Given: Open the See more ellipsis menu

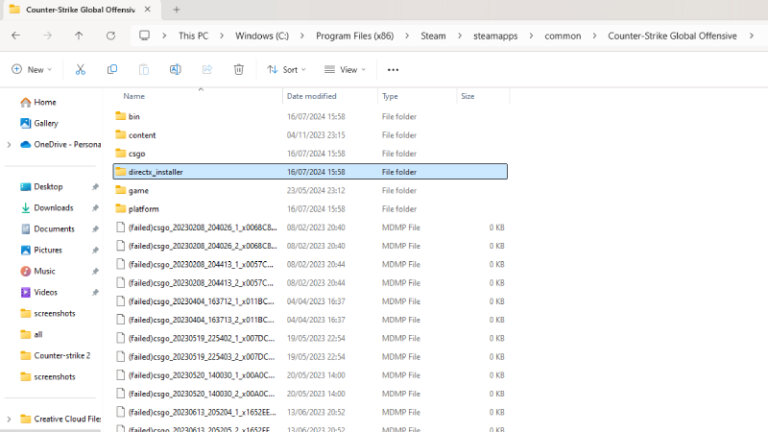Looking at the screenshot, I should point(393,70).
